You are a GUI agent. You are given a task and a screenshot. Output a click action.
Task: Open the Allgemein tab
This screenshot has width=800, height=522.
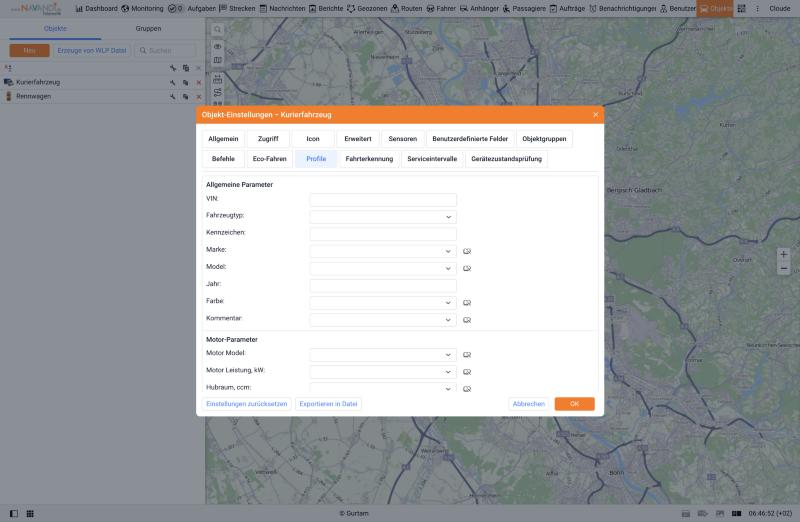click(223, 139)
